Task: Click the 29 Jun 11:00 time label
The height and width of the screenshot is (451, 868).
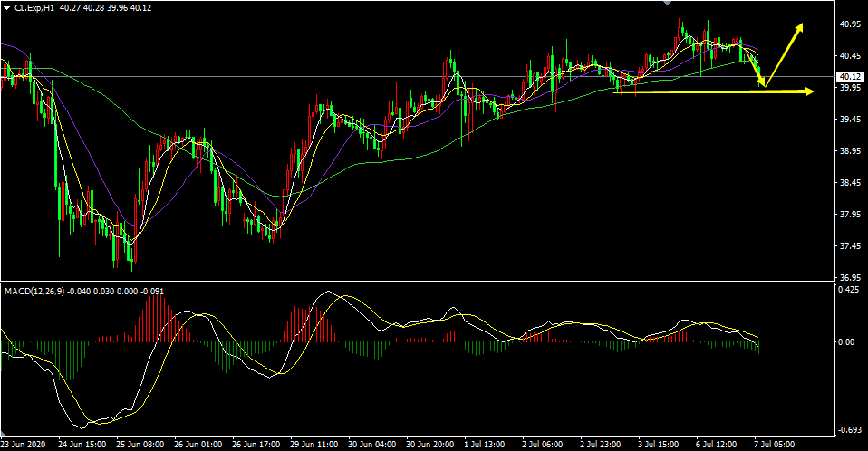Action: pyautogui.click(x=313, y=445)
